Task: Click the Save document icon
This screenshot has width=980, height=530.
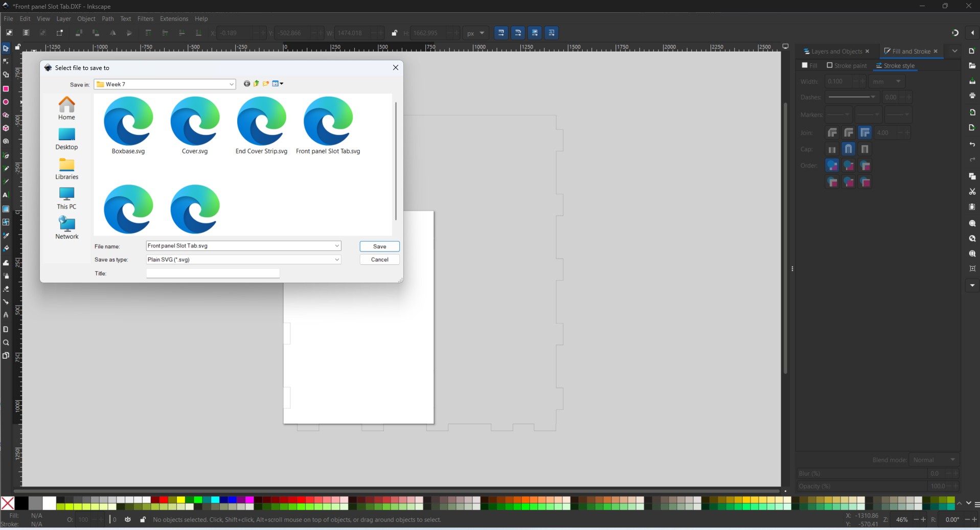Action: coord(972,81)
